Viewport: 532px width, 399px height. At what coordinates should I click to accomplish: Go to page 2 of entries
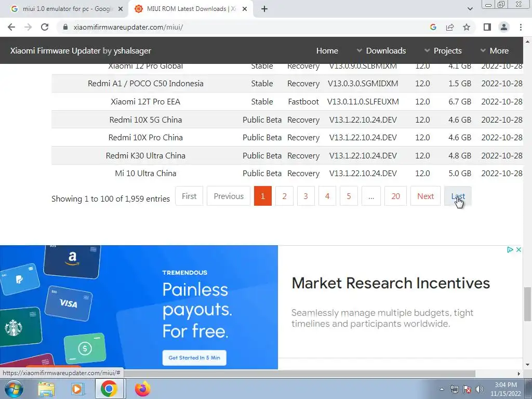coord(284,196)
